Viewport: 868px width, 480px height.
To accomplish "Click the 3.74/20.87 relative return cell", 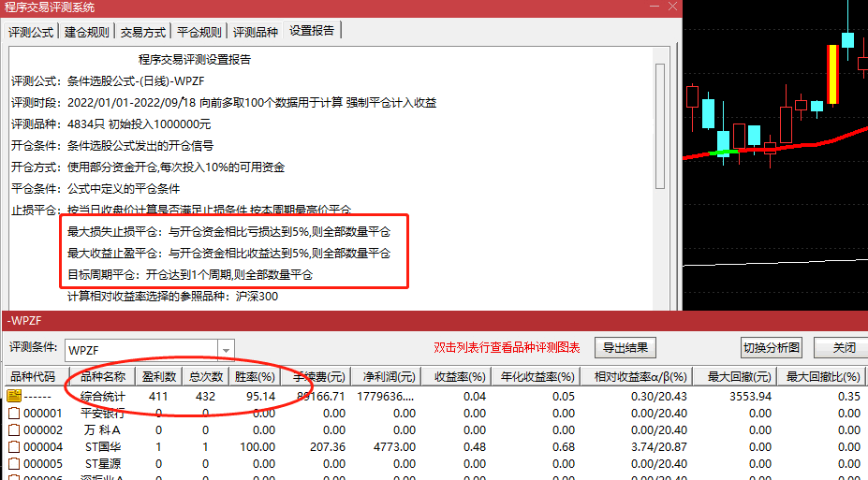I will [659, 447].
